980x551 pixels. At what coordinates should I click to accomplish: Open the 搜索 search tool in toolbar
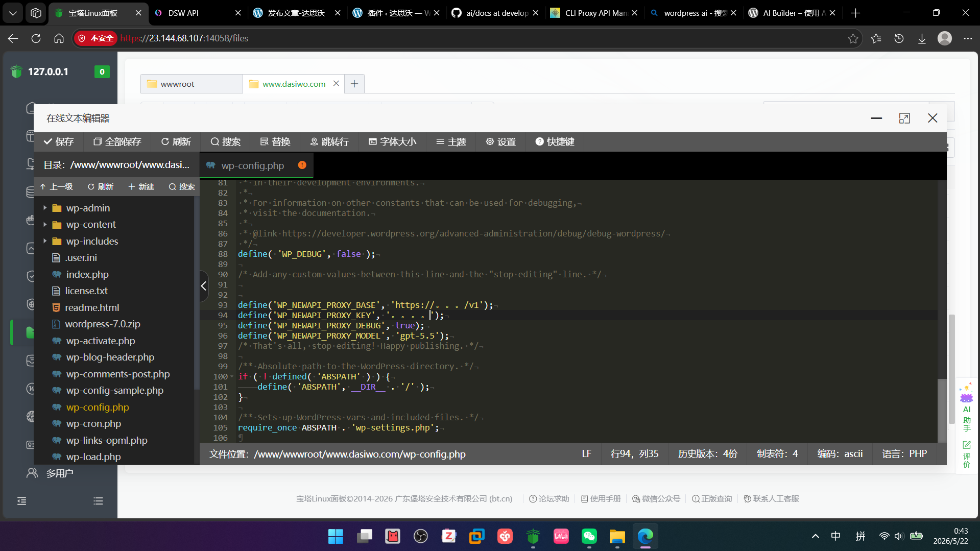(x=226, y=141)
